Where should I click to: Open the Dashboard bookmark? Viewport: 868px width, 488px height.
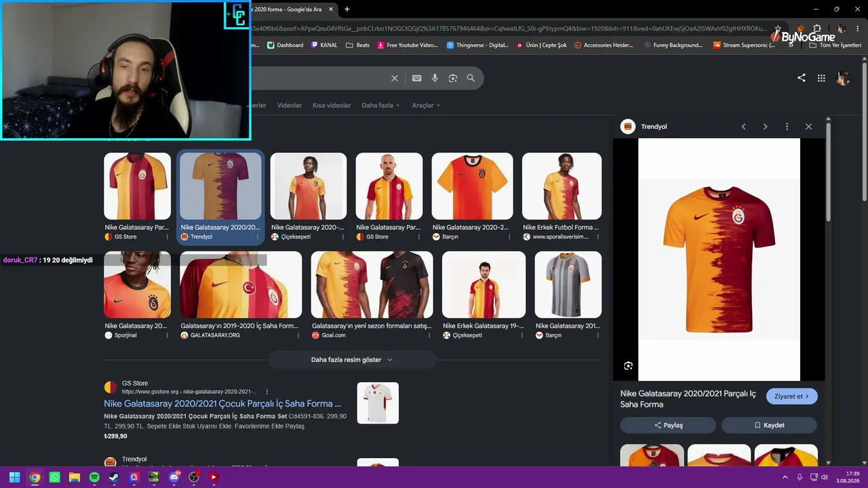point(285,45)
